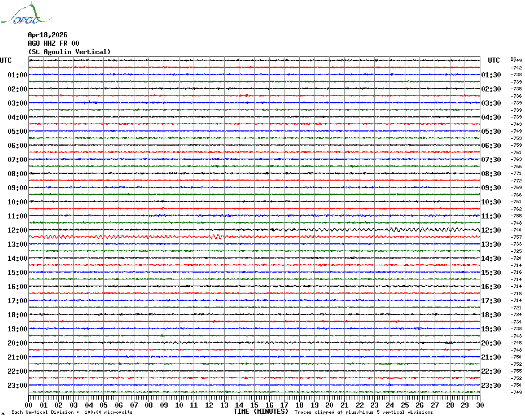Click the UTC header above the 01:30 label
Viewport: 525px width, 420px height.
tap(493, 60)
